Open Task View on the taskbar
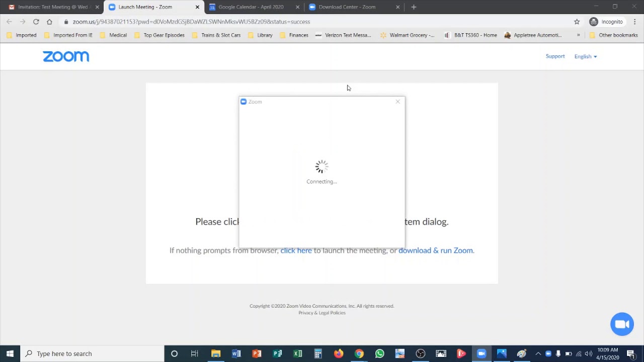Viewport: 644px width, 362px height. point(195,353)
